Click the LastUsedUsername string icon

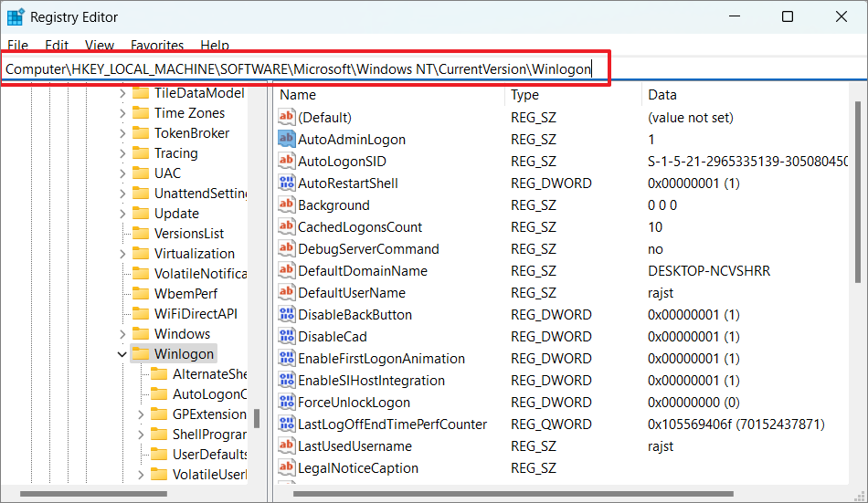(286, 445)
